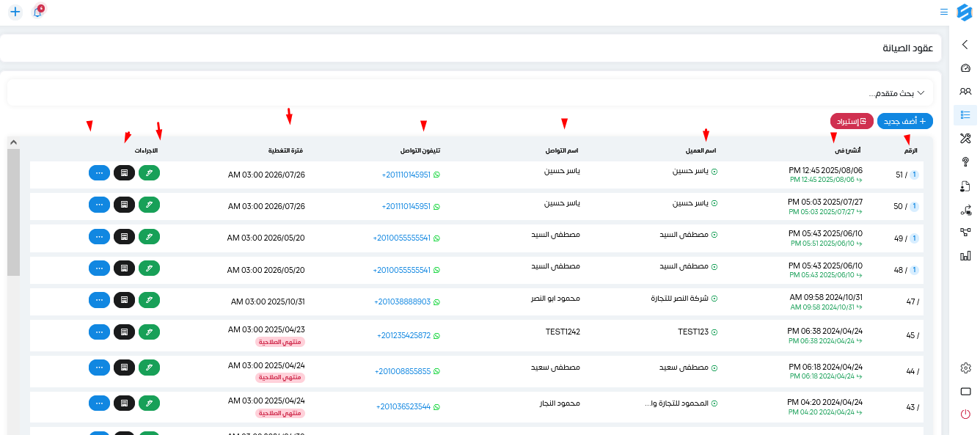
Task: Click the red إستيراد import button
Action: [x=852, y=121]
